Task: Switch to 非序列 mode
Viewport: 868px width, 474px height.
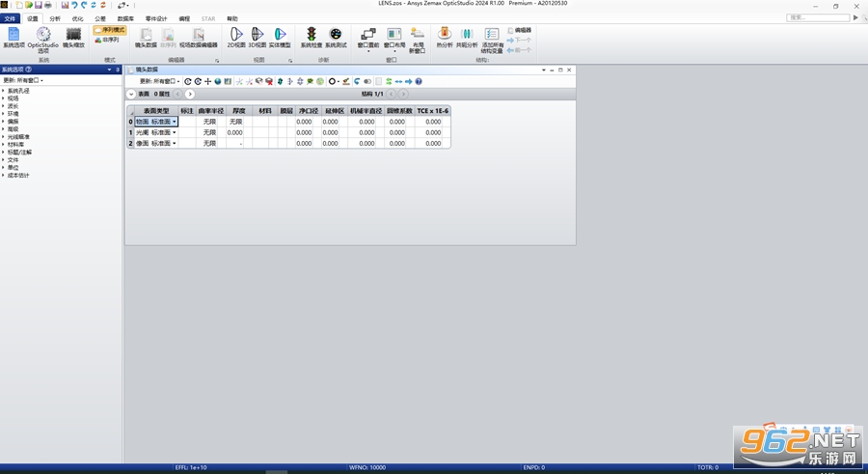Action: pos(107,40)
